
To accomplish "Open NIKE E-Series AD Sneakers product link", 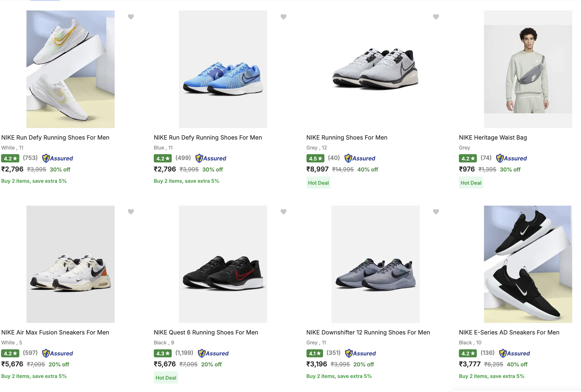I will [x=509, y=332].
